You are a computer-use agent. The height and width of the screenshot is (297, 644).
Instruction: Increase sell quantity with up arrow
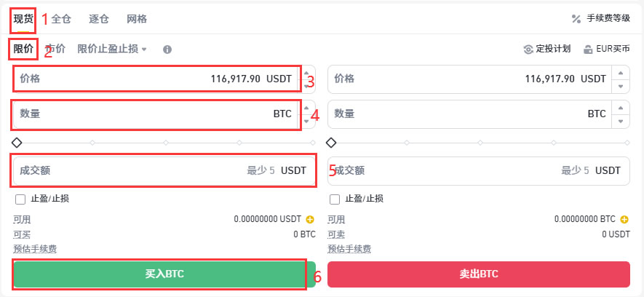pyautogui.click(x=621, y=108)
